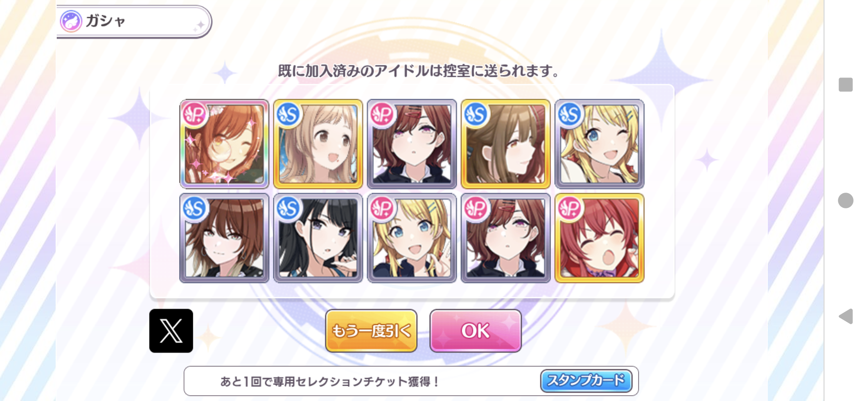Click the もう一度引く button
This screenshot has height=401, width=868.
[371, 331]
